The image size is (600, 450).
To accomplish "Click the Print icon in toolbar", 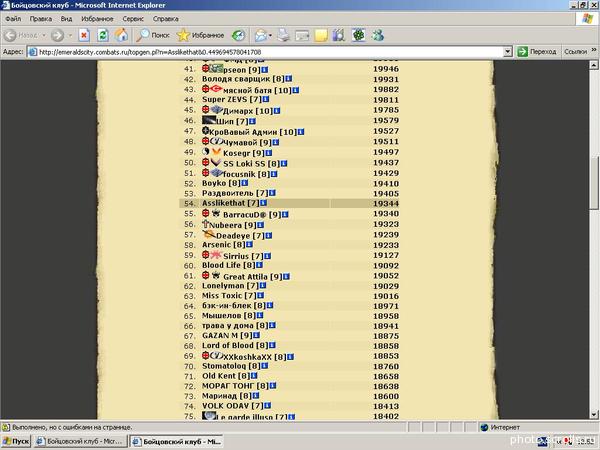I will coord(284,35).
